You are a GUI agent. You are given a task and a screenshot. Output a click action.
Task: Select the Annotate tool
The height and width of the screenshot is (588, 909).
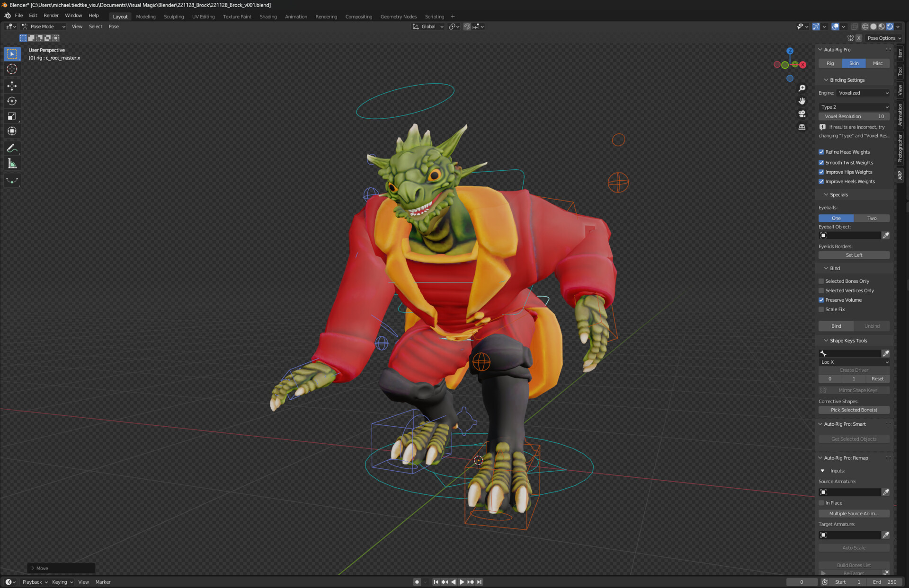[12, 148]
